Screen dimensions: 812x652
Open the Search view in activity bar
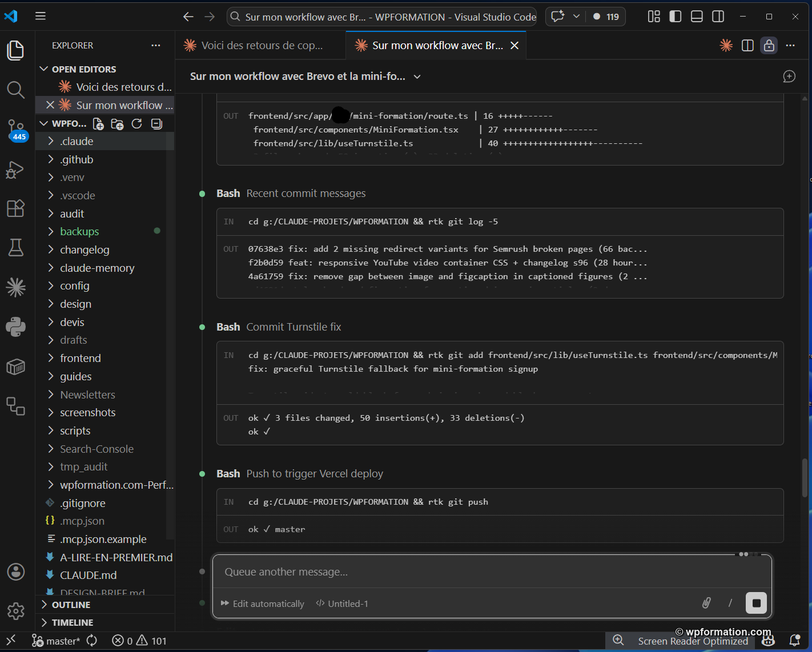[x=15, y=90]
